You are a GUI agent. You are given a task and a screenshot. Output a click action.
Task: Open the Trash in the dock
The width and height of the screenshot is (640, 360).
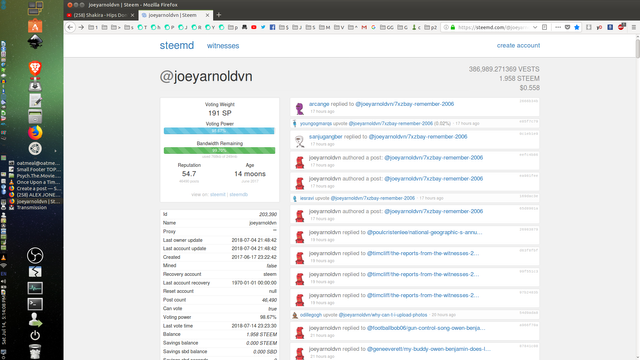pos(35,351)
